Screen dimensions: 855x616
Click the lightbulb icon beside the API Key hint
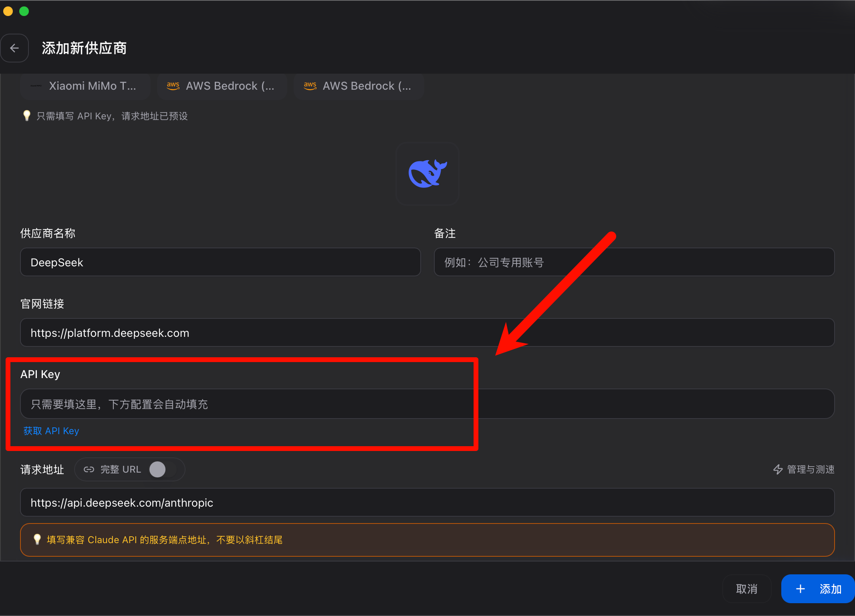26,116
